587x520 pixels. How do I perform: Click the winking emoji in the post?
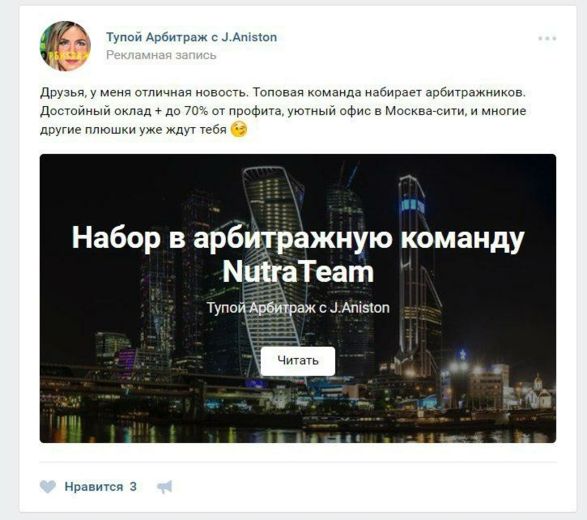tap(239, 130)
